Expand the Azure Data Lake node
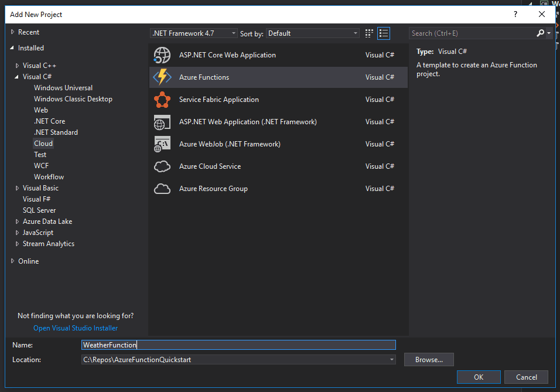 point(16,221)
